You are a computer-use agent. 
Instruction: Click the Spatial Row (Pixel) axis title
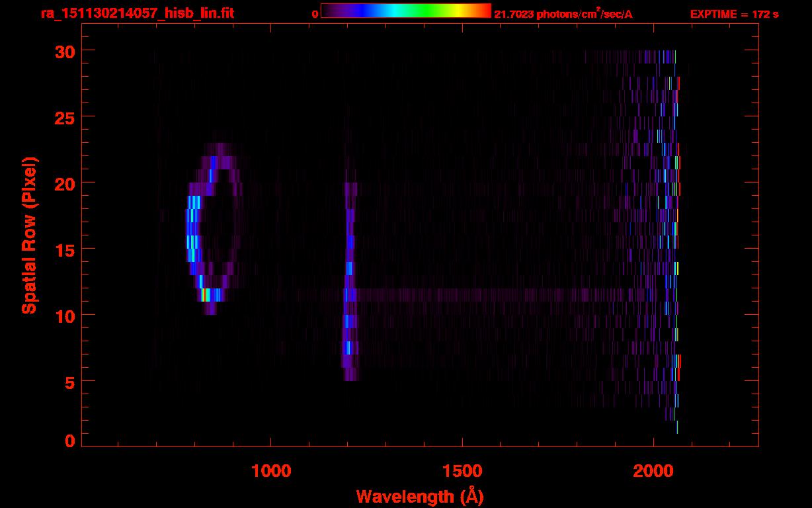[x=30, y=235]
